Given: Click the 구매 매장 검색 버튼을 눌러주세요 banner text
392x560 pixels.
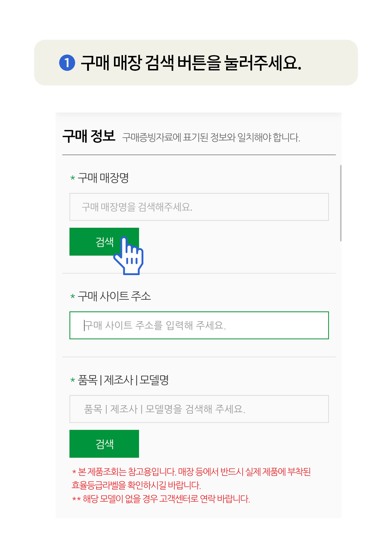Looking at the screenshot, I should point(191,63).
